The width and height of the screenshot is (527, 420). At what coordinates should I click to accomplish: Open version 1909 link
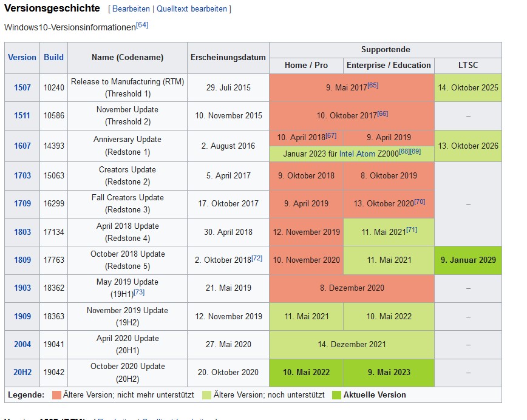(22, 316)
